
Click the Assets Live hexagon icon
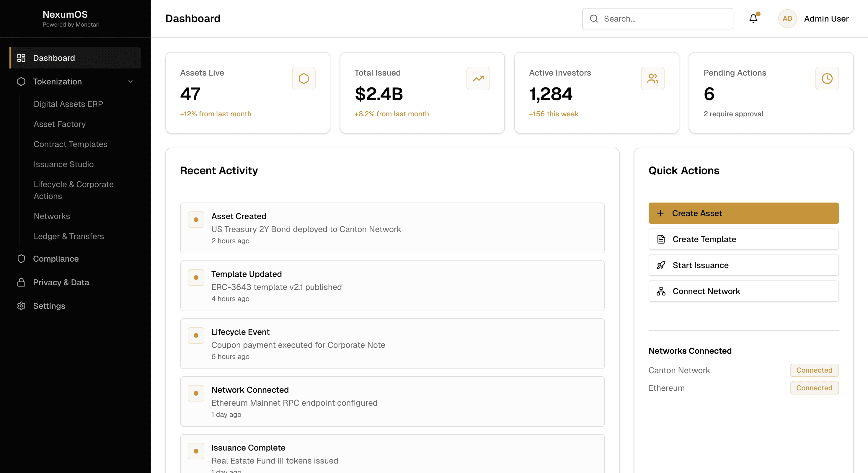pos(304,78)
